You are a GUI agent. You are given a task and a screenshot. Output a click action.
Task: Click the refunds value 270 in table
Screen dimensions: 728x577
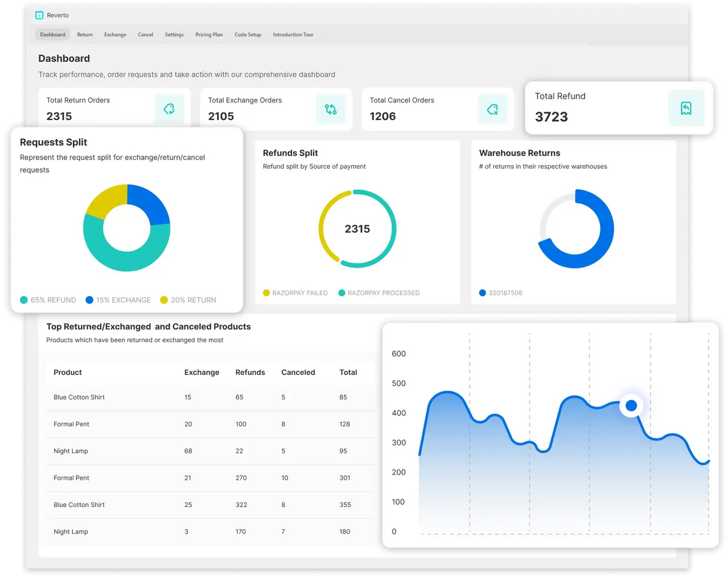coord(241,478)
